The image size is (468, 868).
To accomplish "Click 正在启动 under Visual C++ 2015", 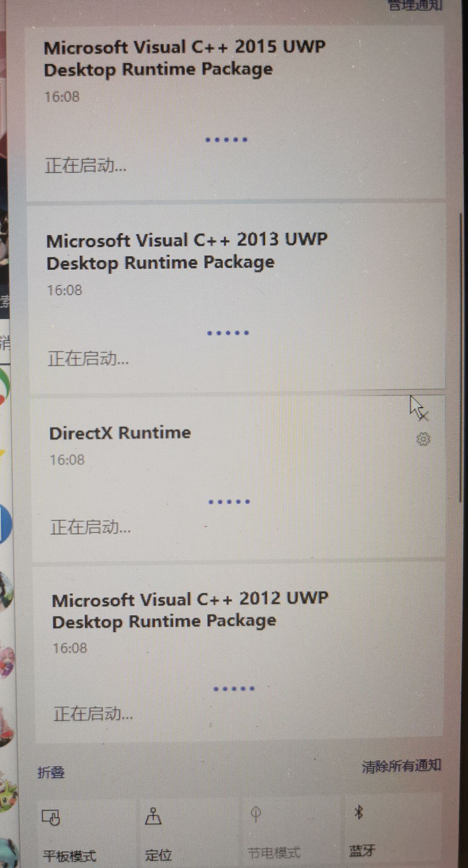I will [86, 166].
